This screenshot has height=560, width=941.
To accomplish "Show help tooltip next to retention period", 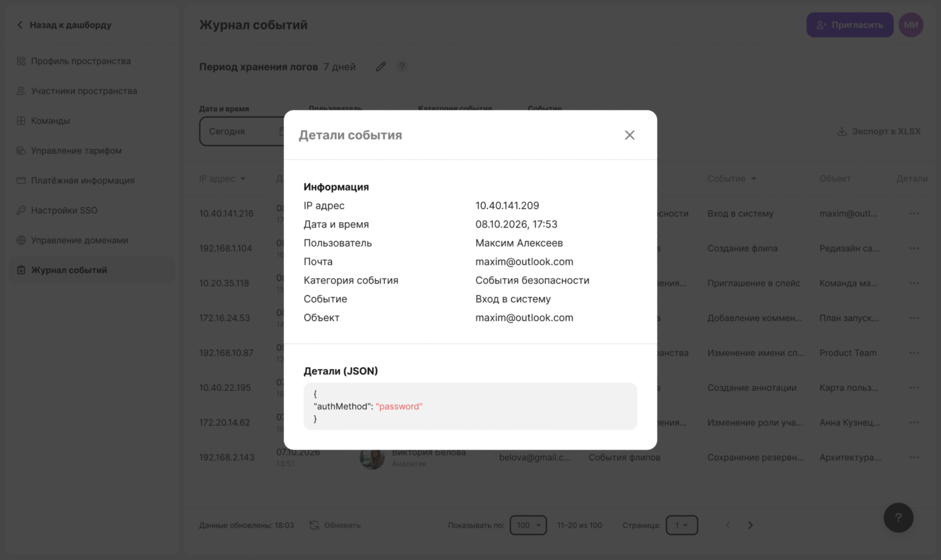I will (x=402, y=67).
